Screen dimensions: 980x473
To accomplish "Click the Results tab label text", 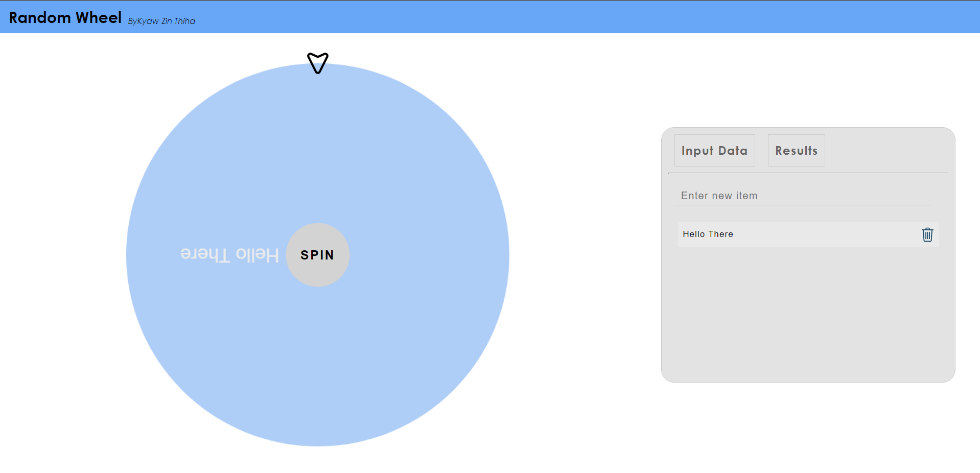I will [796, 150].
